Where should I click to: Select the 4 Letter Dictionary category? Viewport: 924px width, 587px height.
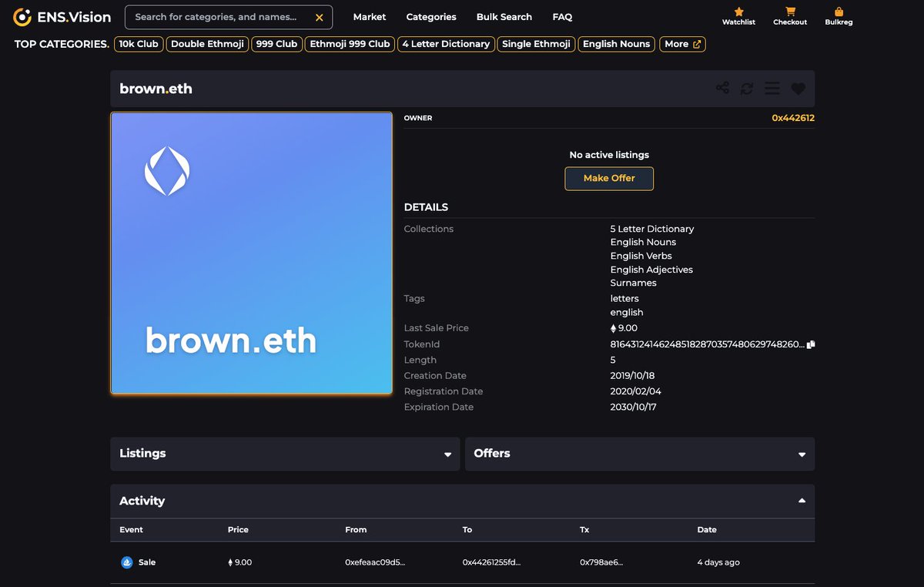pos(446,44)
